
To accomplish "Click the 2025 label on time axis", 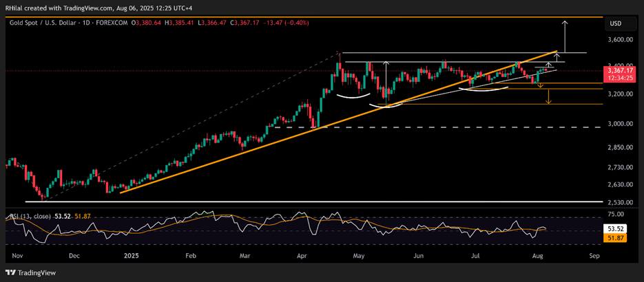I will point(130,254).
